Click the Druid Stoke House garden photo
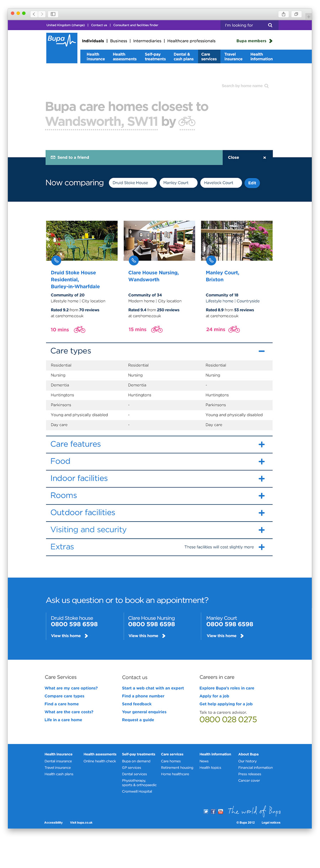This screenshot has height=868, width=320. 82,241
